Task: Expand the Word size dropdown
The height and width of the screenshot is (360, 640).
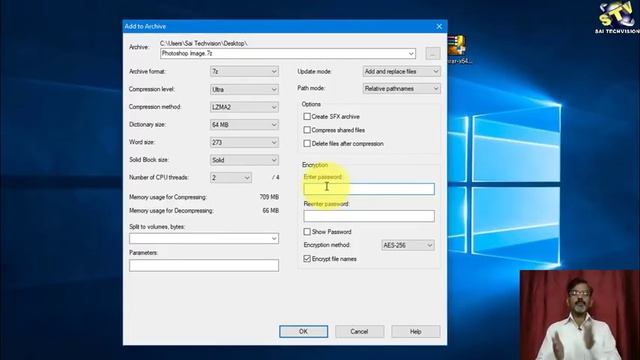Action: coord(244,142)
